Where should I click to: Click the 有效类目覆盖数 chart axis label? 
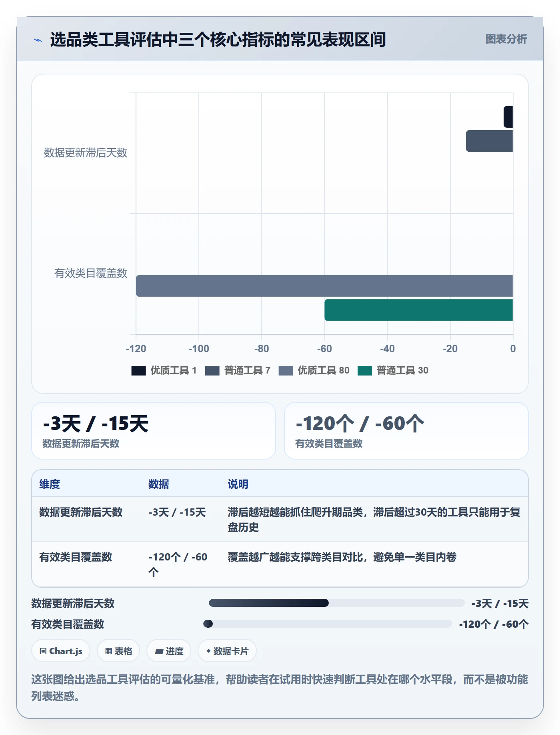click(91, 273)
